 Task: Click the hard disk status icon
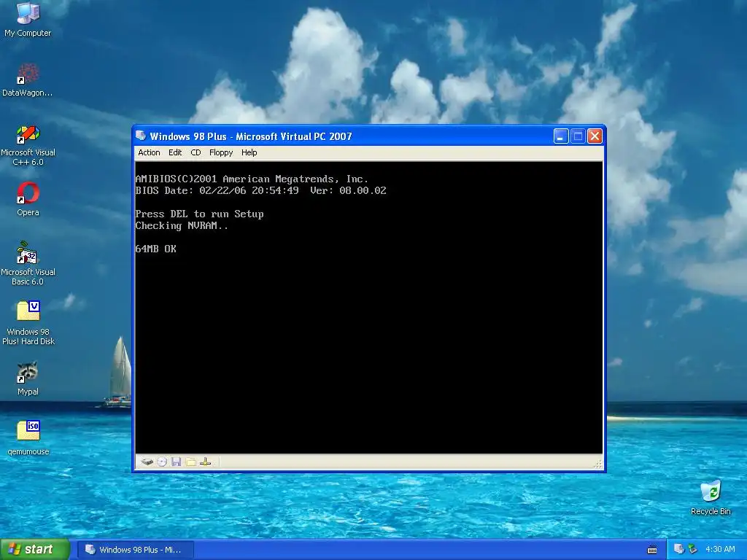(x=147, y=462)
